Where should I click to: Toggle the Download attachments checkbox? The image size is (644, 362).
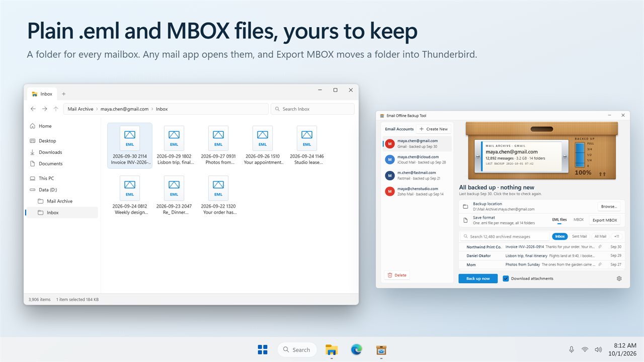pos(506,279)
